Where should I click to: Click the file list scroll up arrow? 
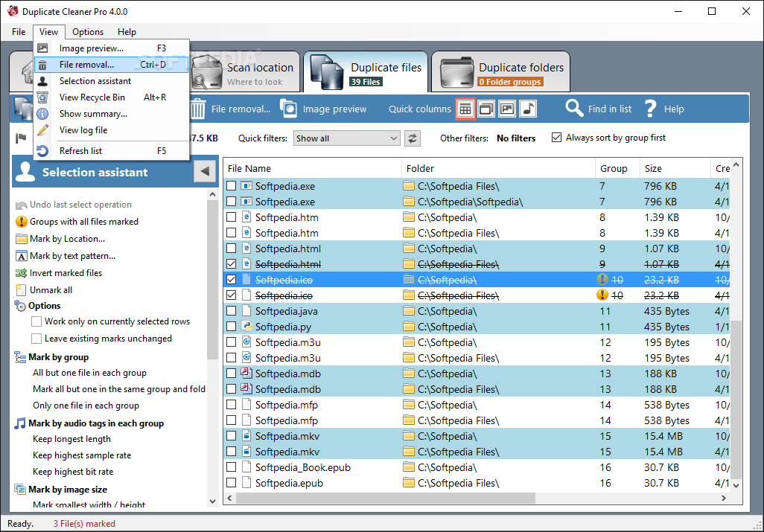[736, 165]
